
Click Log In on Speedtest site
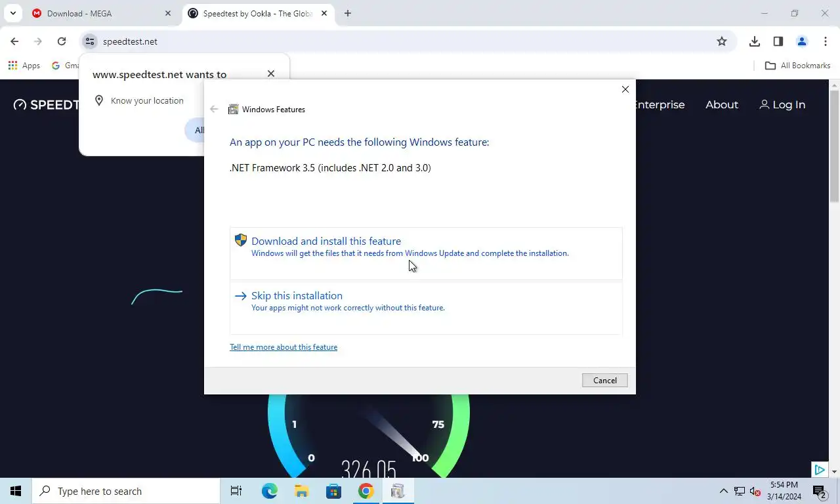pyautogui.click(x=782, y=105)
